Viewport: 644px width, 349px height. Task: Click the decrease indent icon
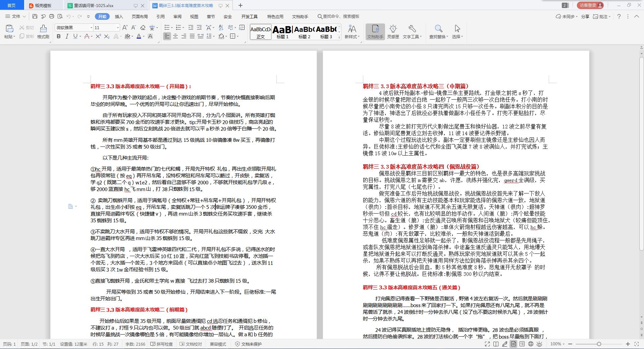point(191,27)
